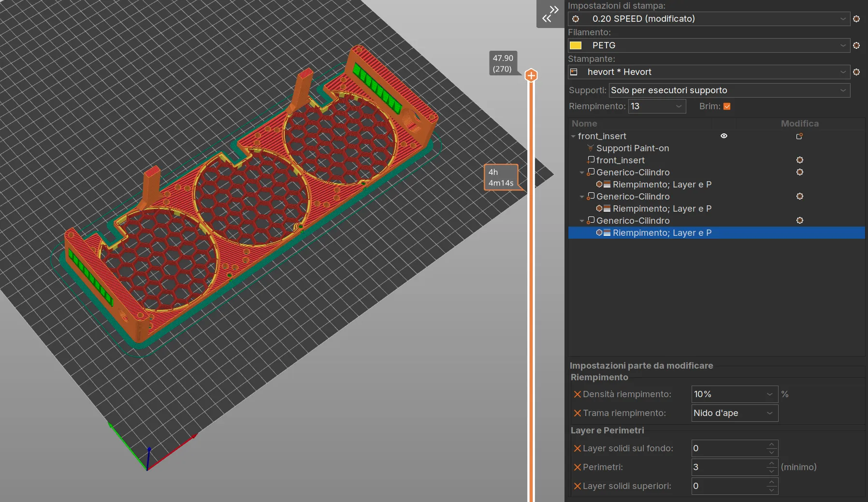868x502 pixels.
Task: Click the Riempimento density field showing 13
Action: tap(657, 106)
